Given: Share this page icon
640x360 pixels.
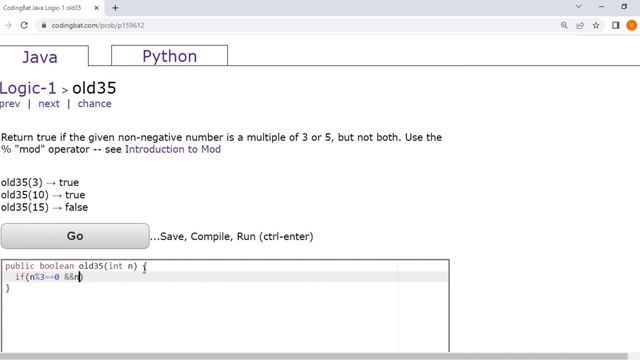Looking at the screenshot, I should point(580,25).
